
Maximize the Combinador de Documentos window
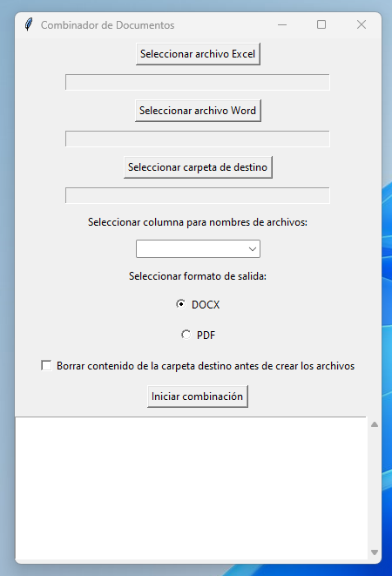pos(321,24)
